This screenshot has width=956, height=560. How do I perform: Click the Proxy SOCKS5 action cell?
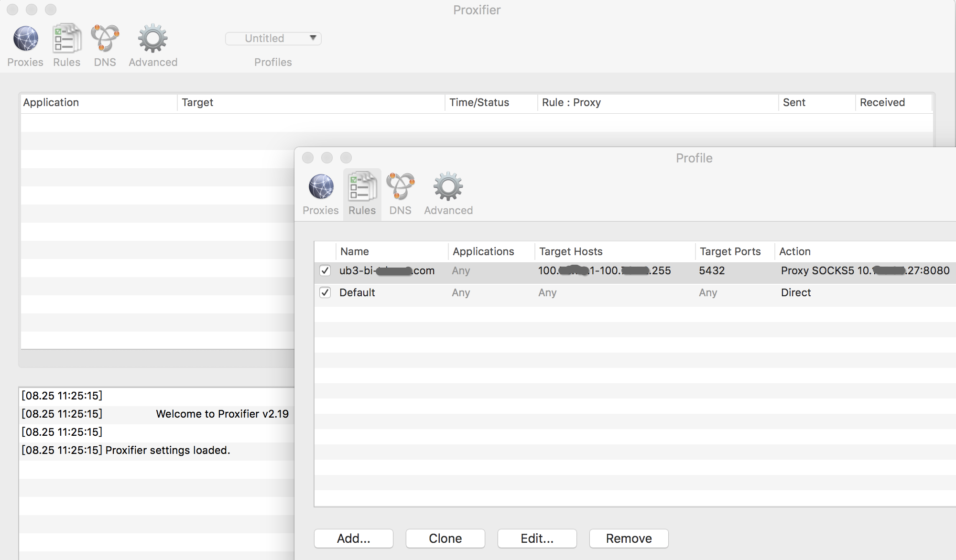[x=865, y=270]
